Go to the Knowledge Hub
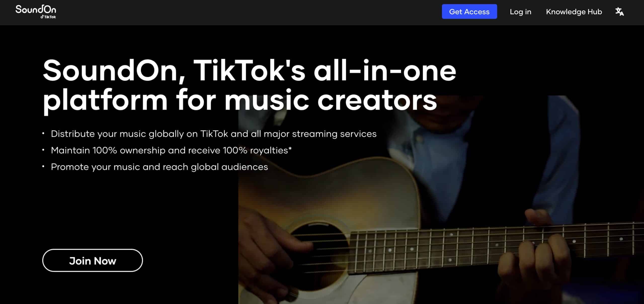Viewport: 644px width, 304px height. tap(574, 12)
